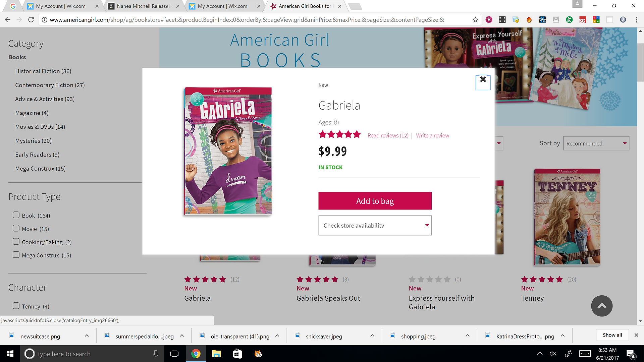This screenshot has height=362, width=644.
Task: Open shopping.jpeg download options arrow
Action: point(468,336)
